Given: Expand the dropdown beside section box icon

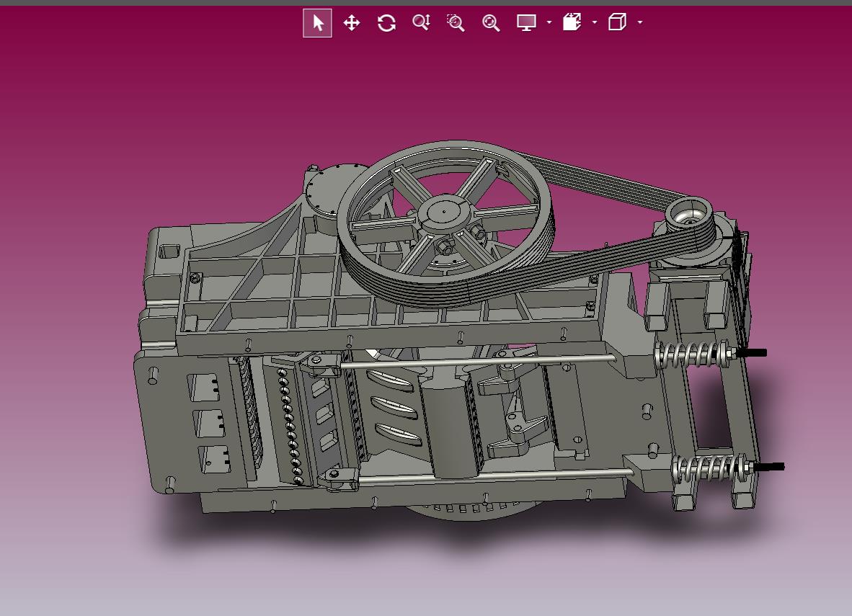Looking at the screenshot, I should click(x=595, y=22).
